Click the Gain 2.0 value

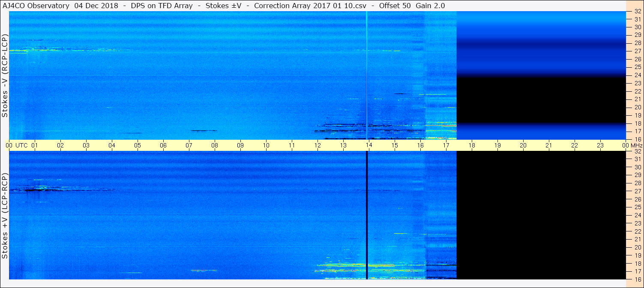[x=430, y=6]
